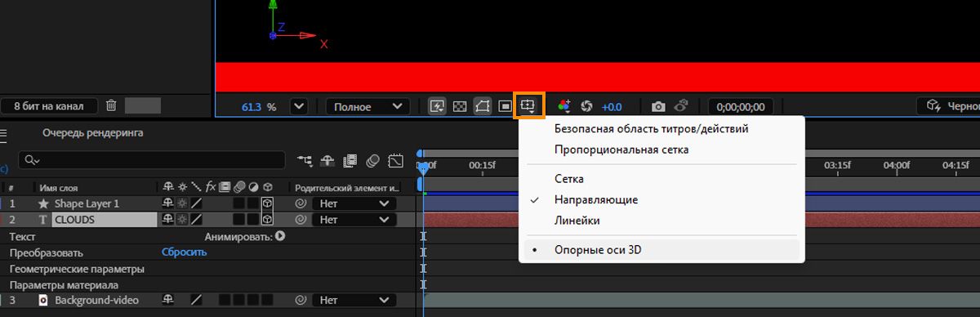Toggle 3D layer cube for Shape Layer 1
The image size is (980, 317).
[x=266, y=203]
